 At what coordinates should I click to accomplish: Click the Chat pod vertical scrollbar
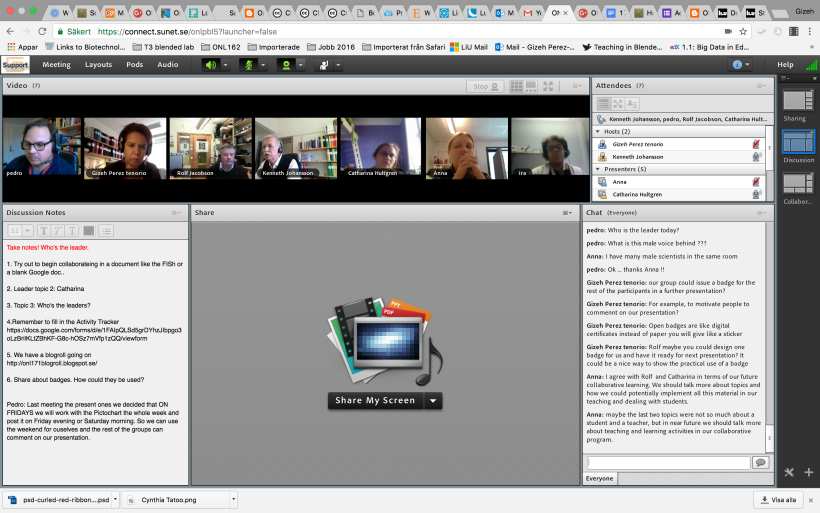769,337
